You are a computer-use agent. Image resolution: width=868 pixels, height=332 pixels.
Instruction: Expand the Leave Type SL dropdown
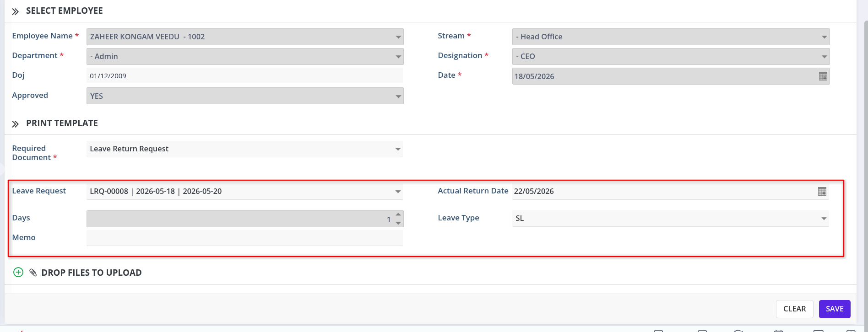671,218
